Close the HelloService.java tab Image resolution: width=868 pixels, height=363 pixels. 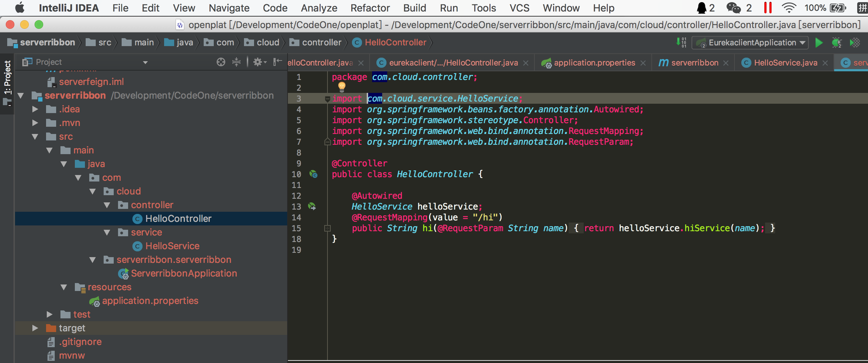pyautogui.click(x=825, y=63)
